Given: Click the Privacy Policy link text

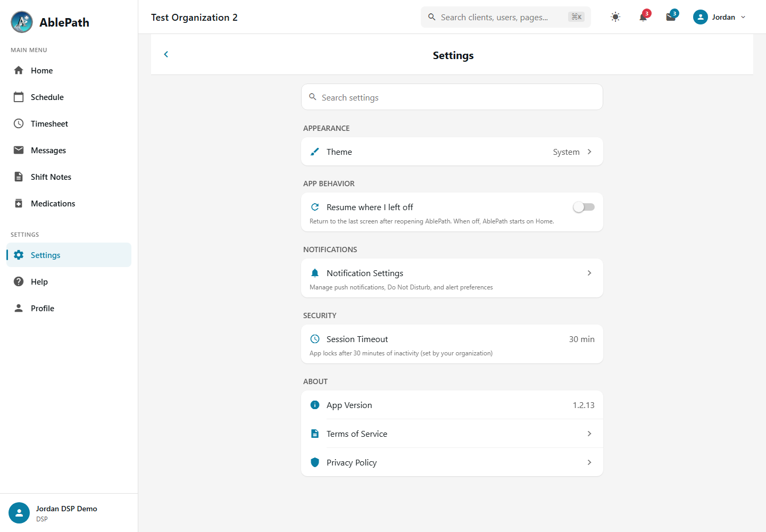Looking at the screenshot, I should [352, 462].
